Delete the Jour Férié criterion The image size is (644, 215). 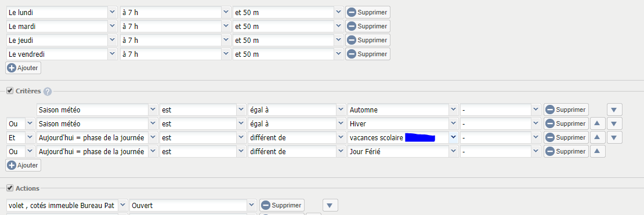click(x=566, y=151)
